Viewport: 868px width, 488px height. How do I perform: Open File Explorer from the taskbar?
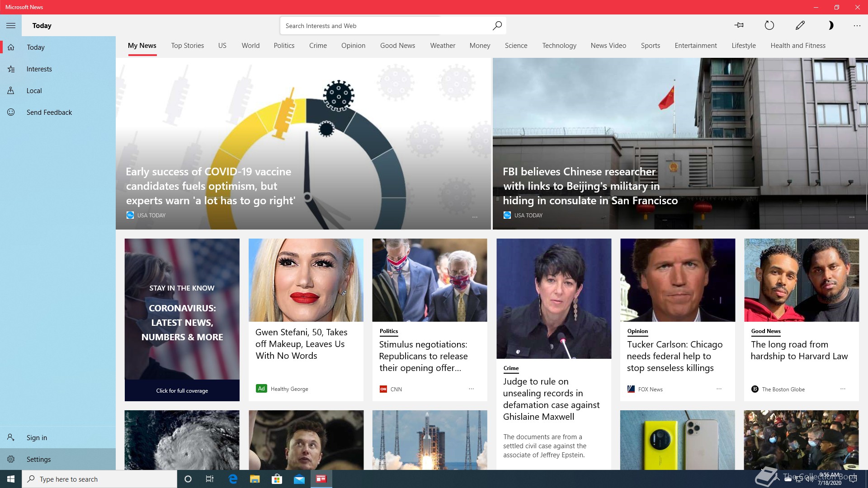[255, 479]
